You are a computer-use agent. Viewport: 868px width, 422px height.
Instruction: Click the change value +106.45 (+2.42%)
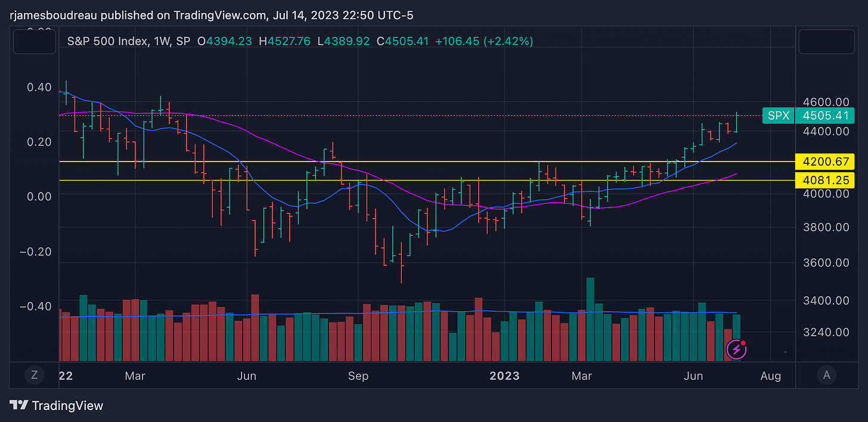tap(483, 41)
